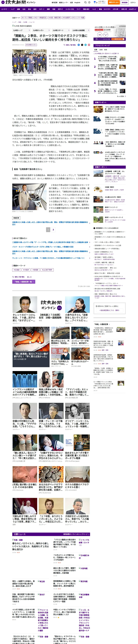This screenshot has width=138, height=644.
Task: Open the 森永乳業ミルク事件 news headline
Action: tap(65, 571)
